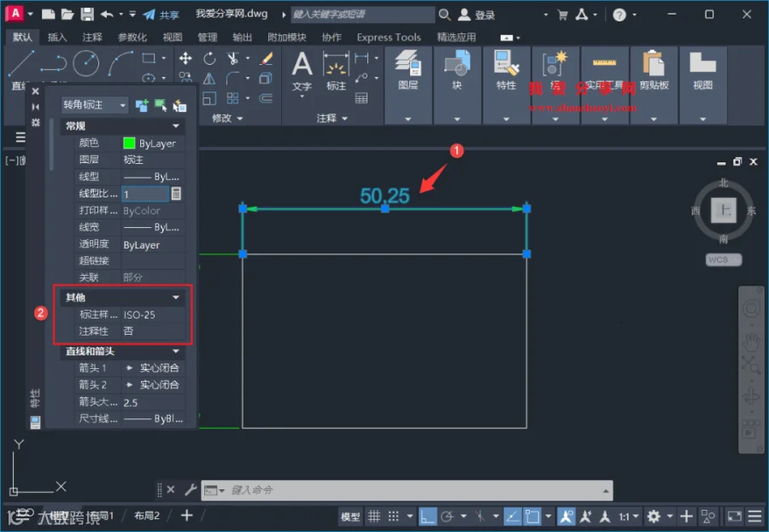Select the Rectangle tool
The height and width of the screenshot is (532, 769).
coord(149,58)
